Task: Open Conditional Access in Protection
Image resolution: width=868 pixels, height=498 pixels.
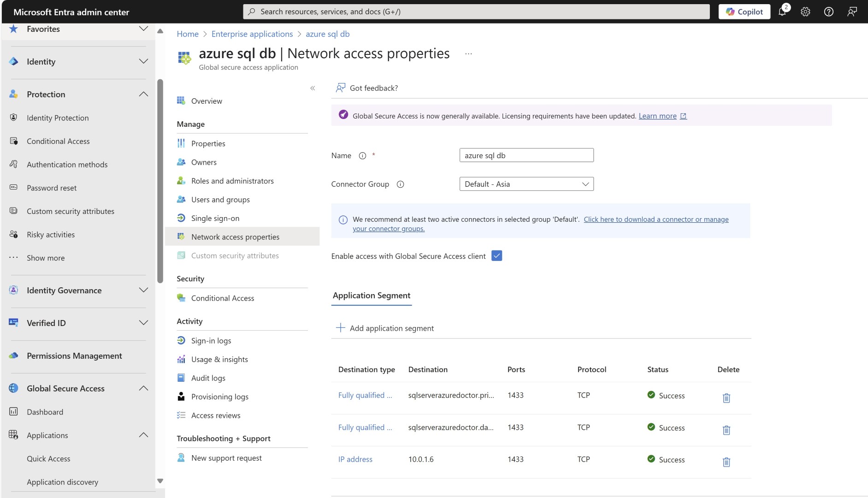Action: tap(58, 142)
